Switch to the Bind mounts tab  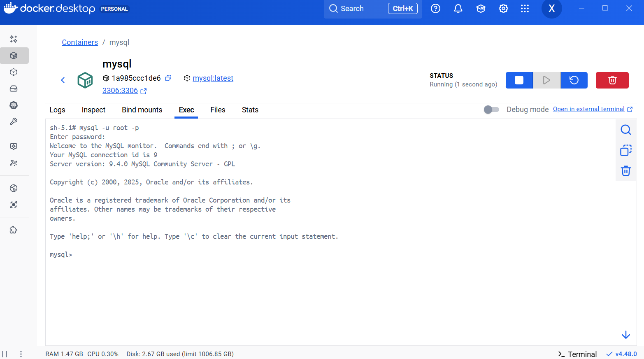(x=142, y=110)
